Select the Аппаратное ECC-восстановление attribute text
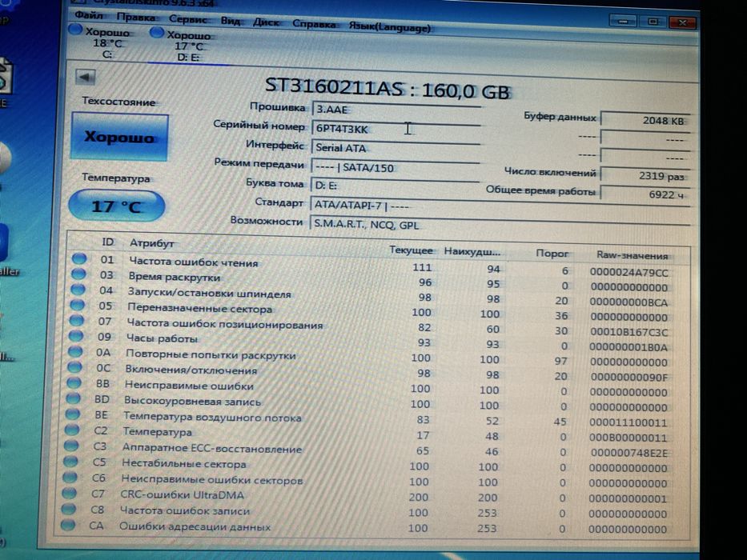 pyautogui.click(x=212, y=448)
